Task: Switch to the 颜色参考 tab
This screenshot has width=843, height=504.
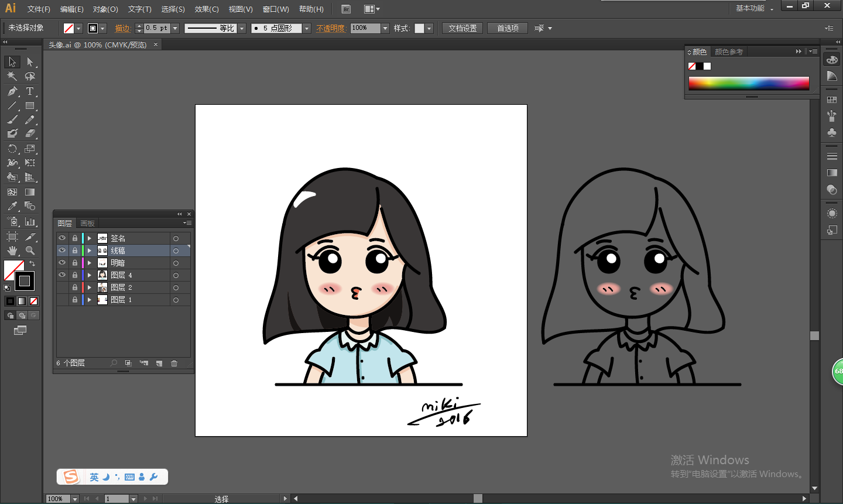Action: [729, 52]
